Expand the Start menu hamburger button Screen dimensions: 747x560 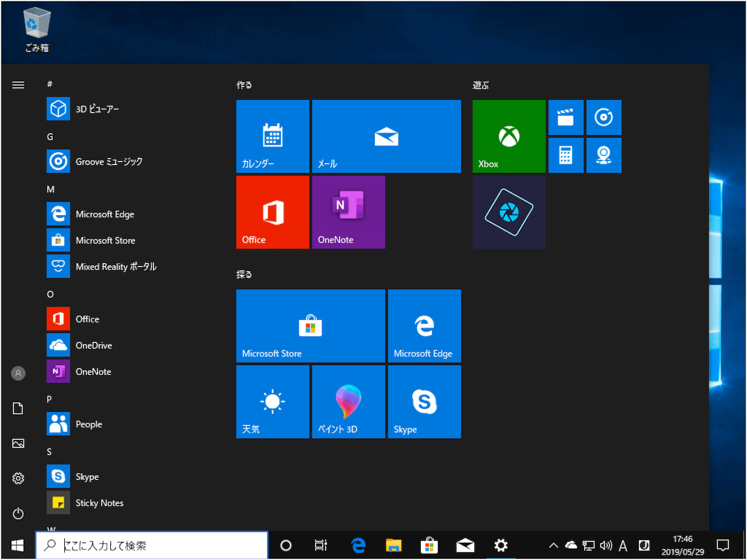tap(18, 85)
